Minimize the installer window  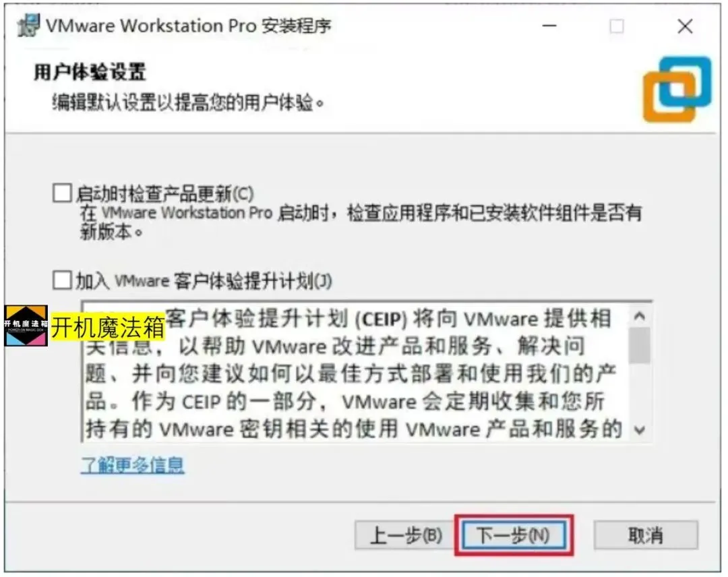550,26
